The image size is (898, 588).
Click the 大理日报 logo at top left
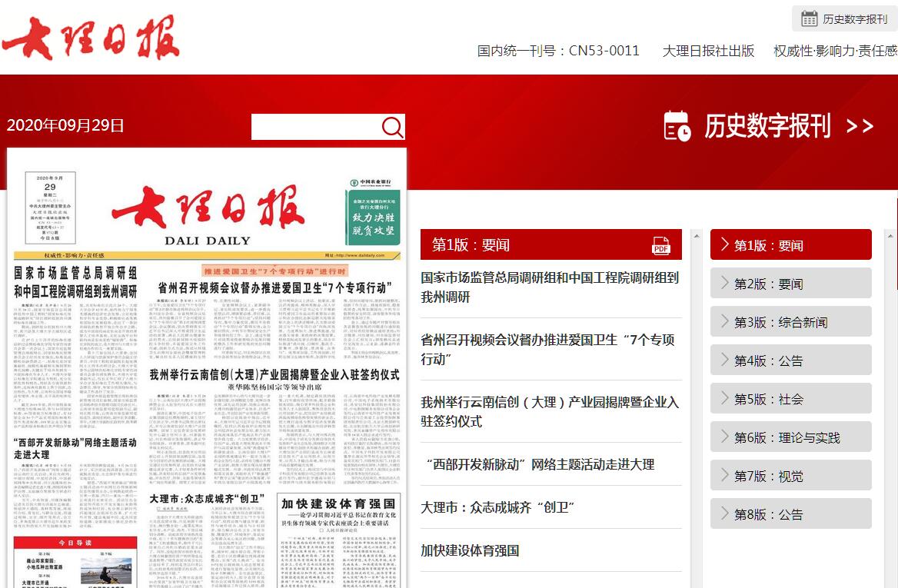coord(91,38)
